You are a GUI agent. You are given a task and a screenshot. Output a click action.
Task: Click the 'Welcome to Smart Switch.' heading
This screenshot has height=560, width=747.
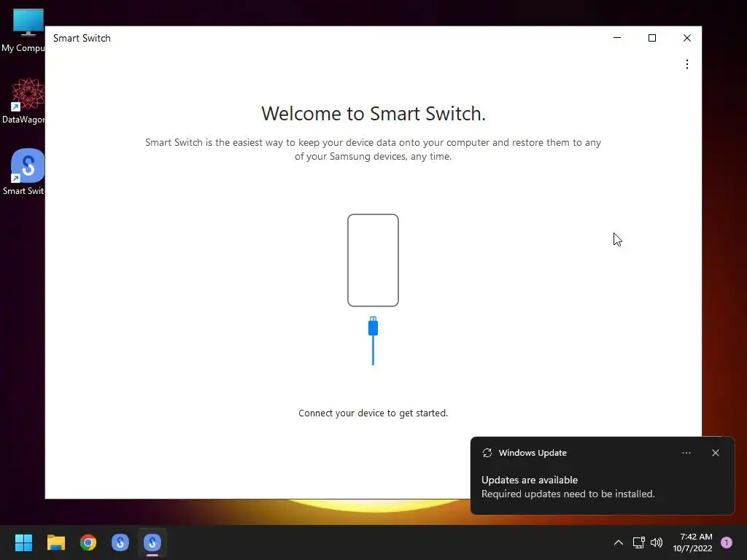373,113
